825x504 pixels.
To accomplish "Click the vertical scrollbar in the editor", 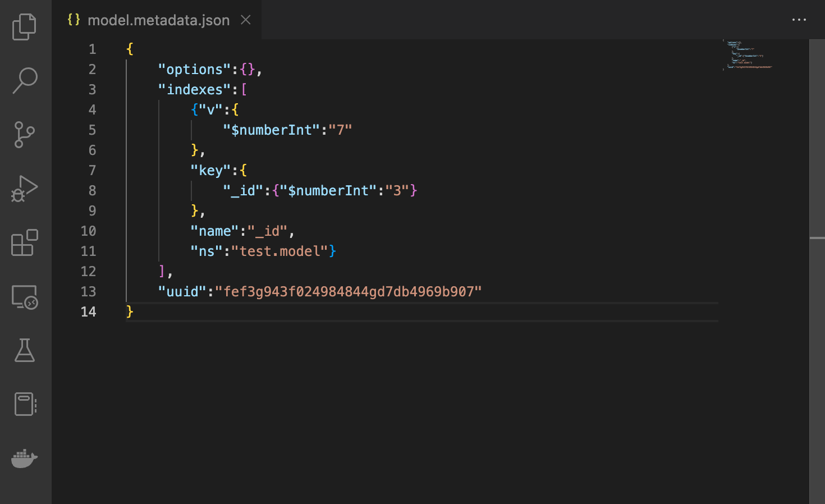I will click(x=817, y=272).
